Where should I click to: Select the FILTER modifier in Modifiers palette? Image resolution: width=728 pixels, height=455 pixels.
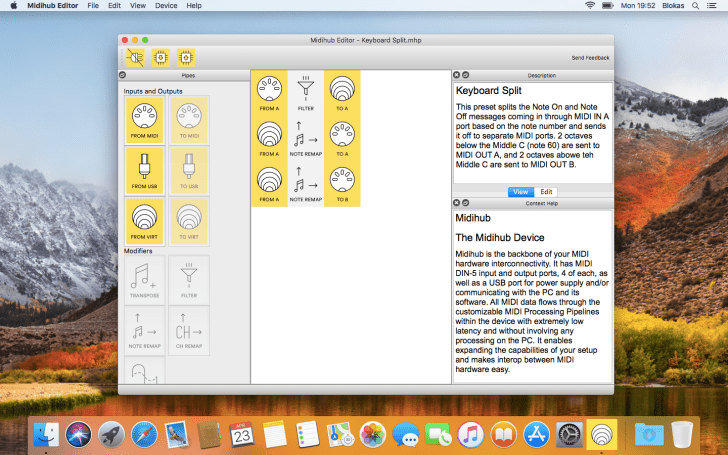(189, 280)
